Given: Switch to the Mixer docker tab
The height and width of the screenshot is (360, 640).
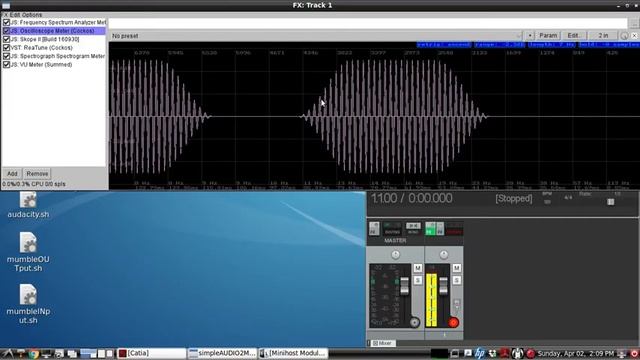Looking at the screenshot, I should (x=382, y=343).
